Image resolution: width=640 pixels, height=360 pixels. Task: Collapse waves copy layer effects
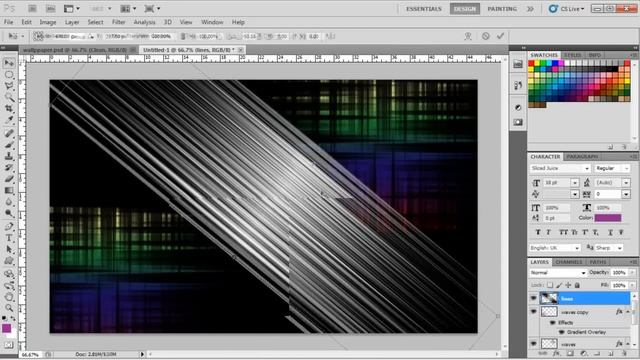(x=628, y=312)
